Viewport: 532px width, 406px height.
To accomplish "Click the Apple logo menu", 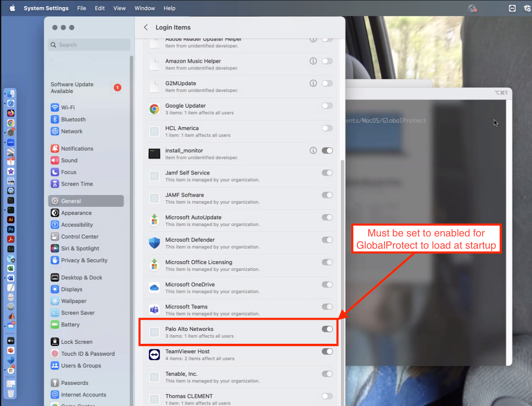I will 12,8.
